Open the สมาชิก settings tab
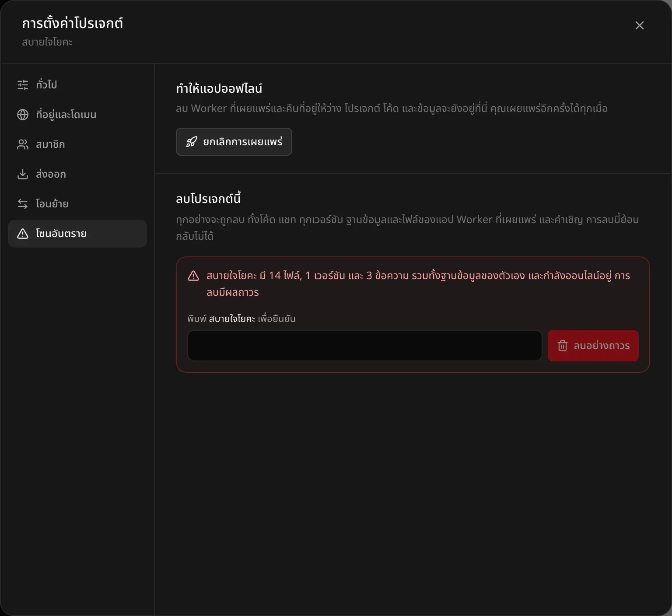Image resolution: width=672 pixels, height=616 pixels. [x=77, y=144]
